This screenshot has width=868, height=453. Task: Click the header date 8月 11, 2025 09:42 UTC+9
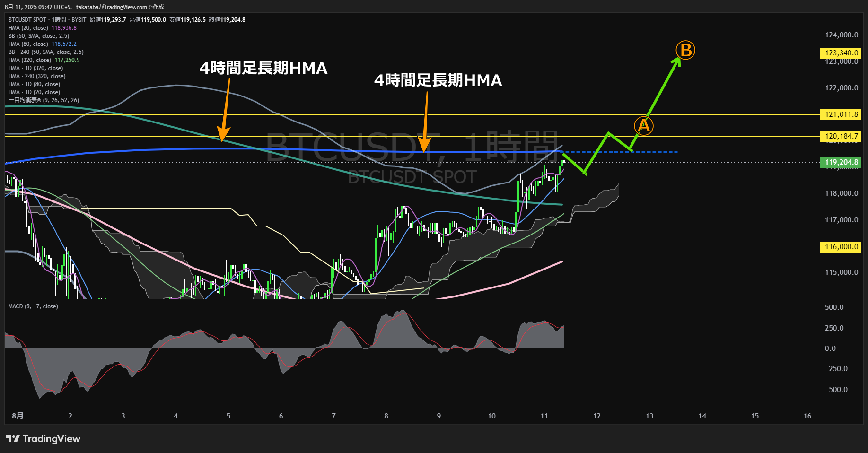coord(37,7)
